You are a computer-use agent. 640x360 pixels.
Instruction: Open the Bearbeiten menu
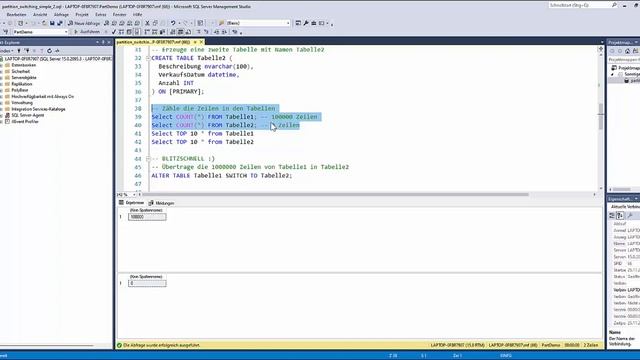[17, 15]
